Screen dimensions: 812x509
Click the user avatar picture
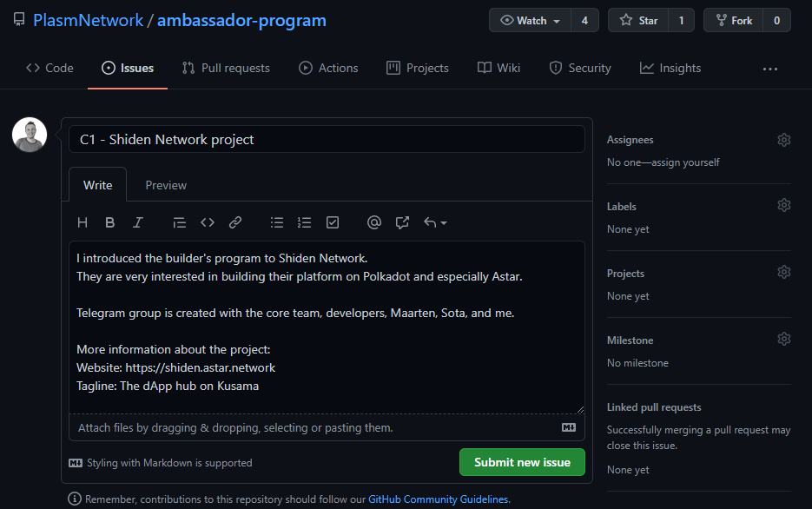pos(30,135)
